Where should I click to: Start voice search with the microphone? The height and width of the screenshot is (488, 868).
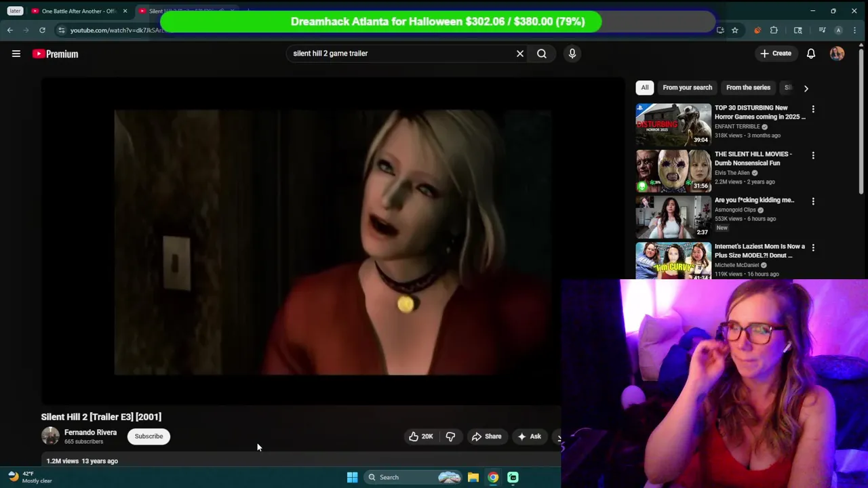tap(572, 54)
